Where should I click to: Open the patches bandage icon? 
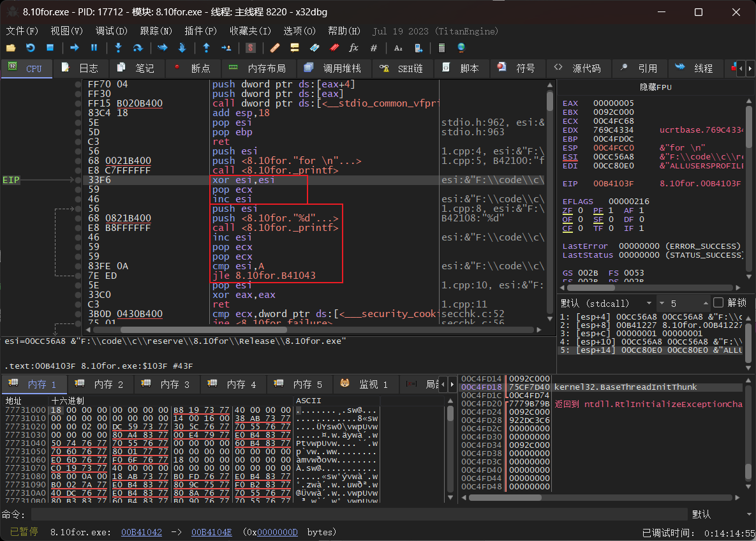click(x=275, y=48)
